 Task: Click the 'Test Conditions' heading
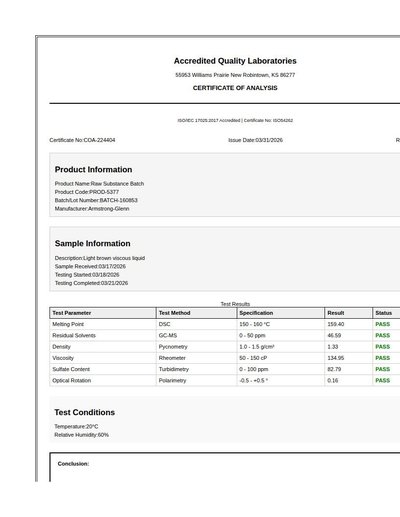tap(85, 412)
